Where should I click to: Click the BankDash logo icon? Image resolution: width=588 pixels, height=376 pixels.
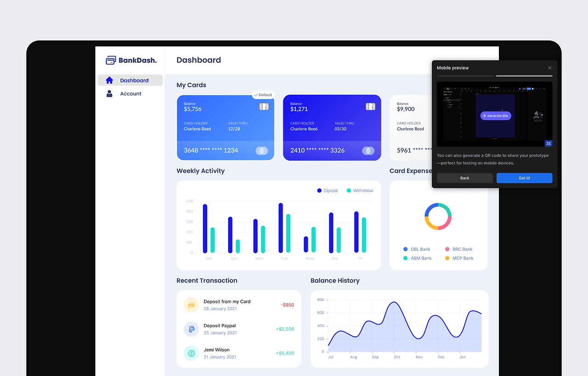(111, 60)
